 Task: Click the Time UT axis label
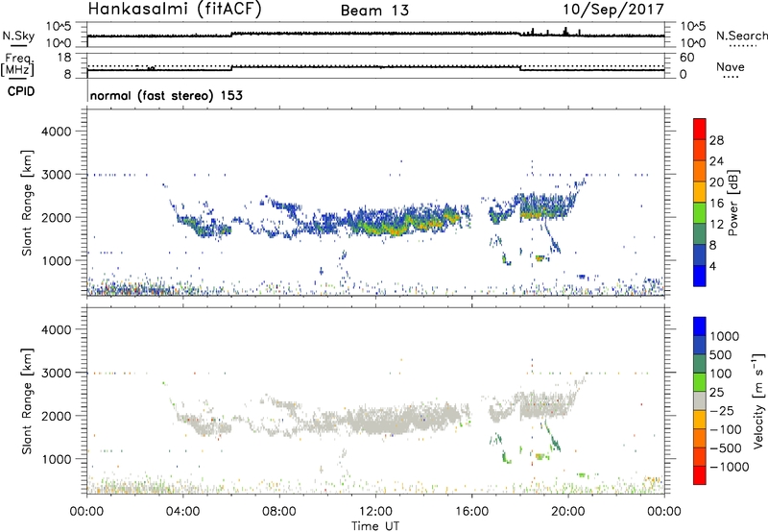click(x=375, y=526)
